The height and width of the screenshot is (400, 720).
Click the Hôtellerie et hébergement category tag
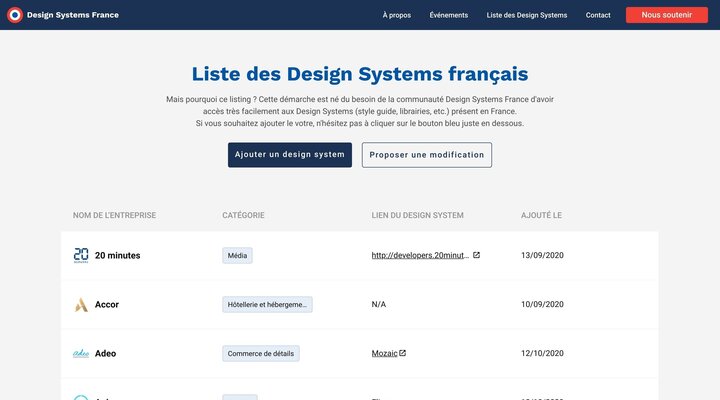pos(267,304)
